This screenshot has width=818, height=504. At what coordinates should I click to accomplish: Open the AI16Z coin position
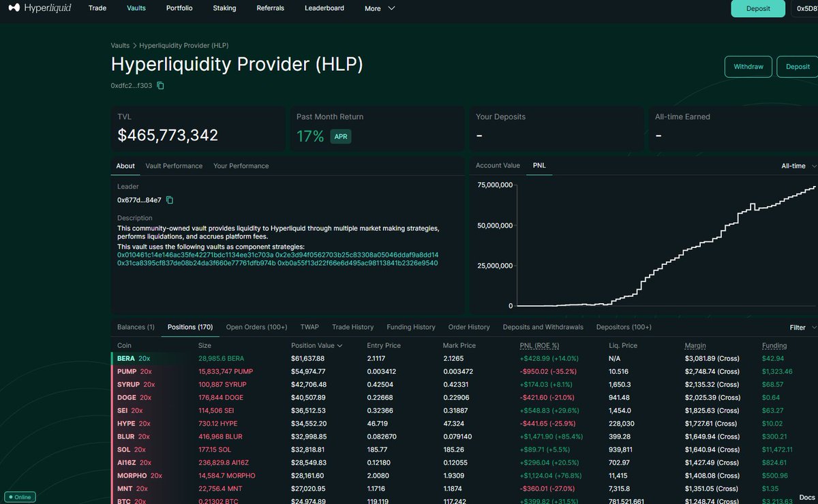(x=127, y=462)
